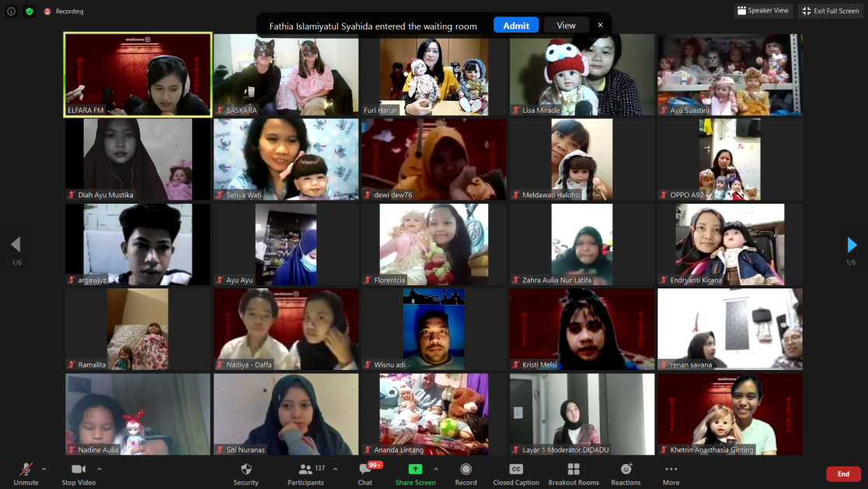868x489 pixels.
Task: Expand the Share Screen options chevron
Action: pyautogui.click(x=436, y=467)
